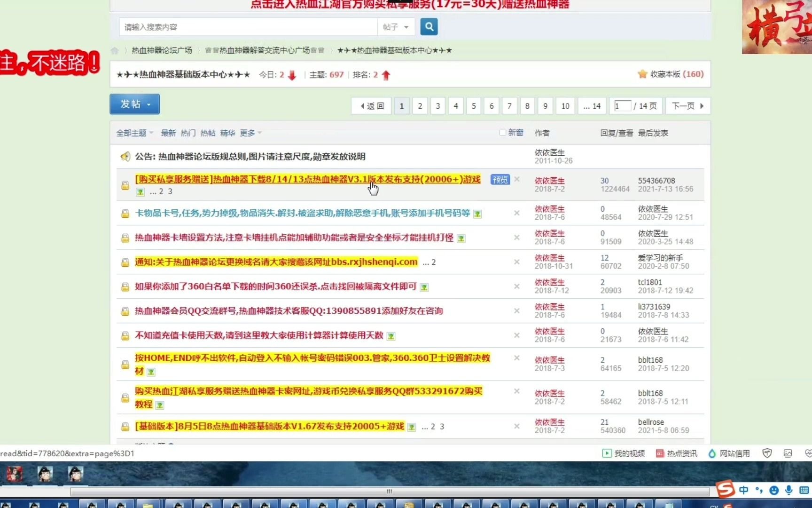Click lock icon of 360白名单 thread

coord(125,287)
